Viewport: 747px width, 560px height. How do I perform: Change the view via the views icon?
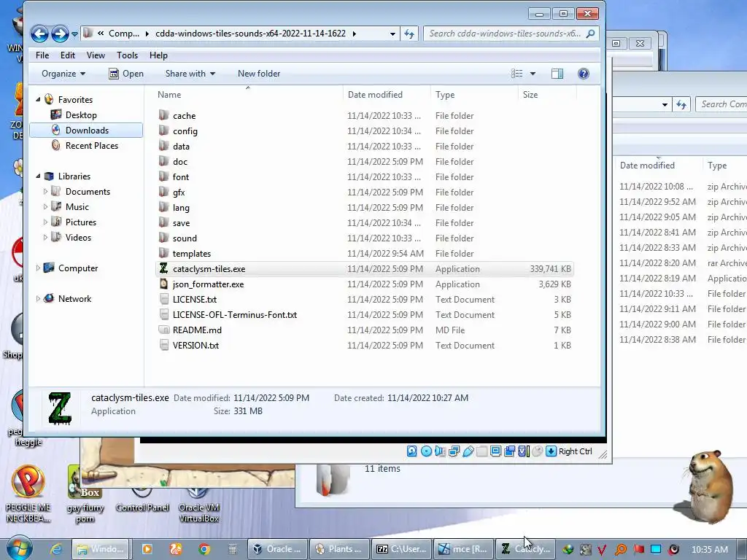517,74
